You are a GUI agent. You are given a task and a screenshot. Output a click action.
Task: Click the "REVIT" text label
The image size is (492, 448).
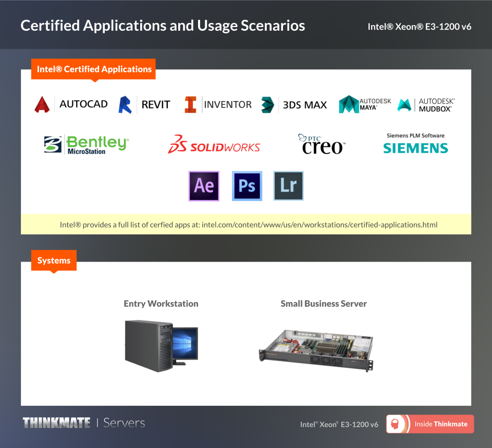click(x=156, y=105)
